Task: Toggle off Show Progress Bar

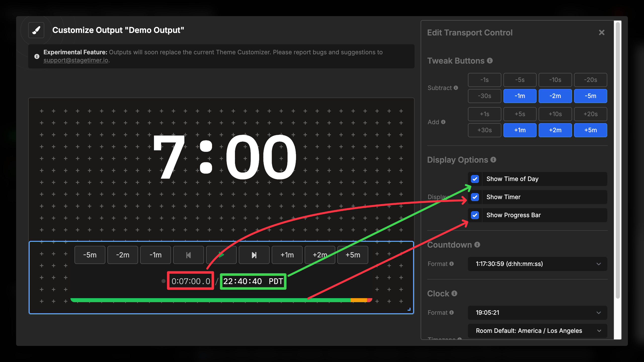Action: [x=475, y=215]
